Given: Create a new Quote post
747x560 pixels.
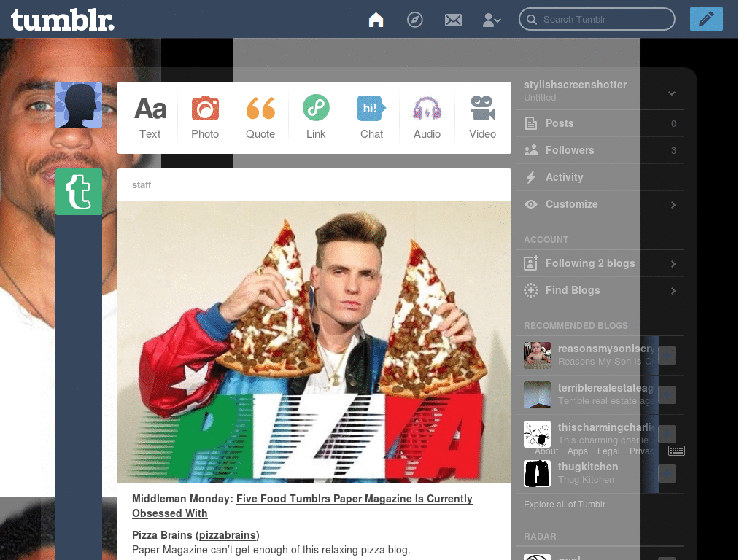Looking at the screenshot, I should [260, 117].
